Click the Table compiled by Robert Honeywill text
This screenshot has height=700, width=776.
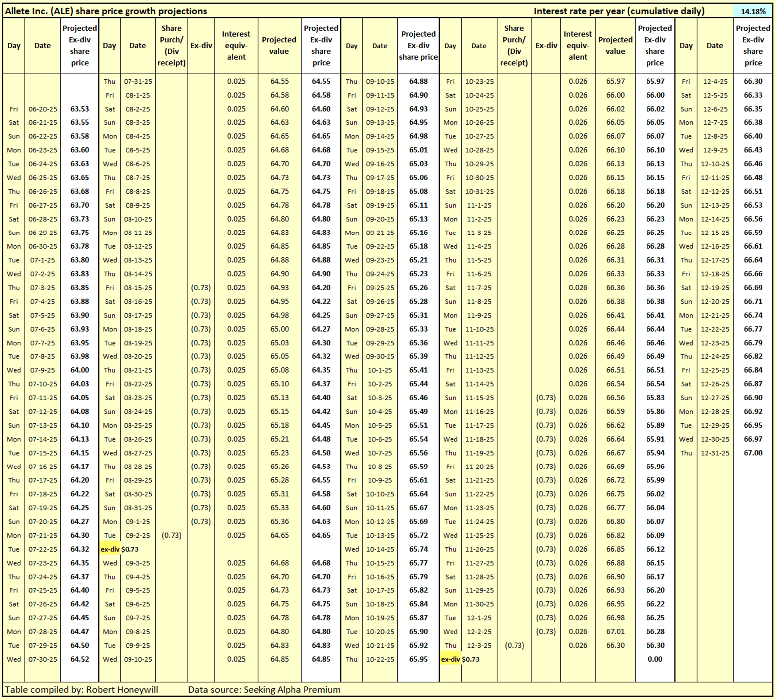click(x=82, y=690)
